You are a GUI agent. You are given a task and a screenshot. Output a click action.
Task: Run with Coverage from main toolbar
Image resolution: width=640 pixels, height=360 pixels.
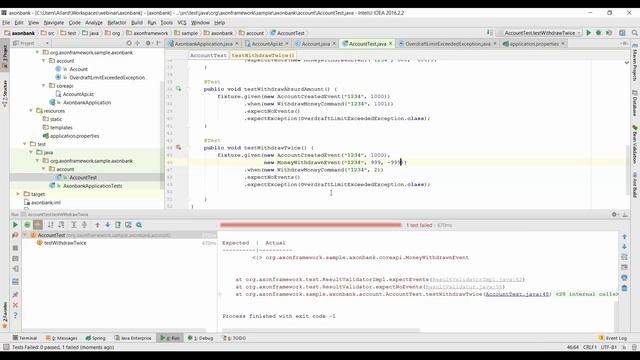pos(609,33)
